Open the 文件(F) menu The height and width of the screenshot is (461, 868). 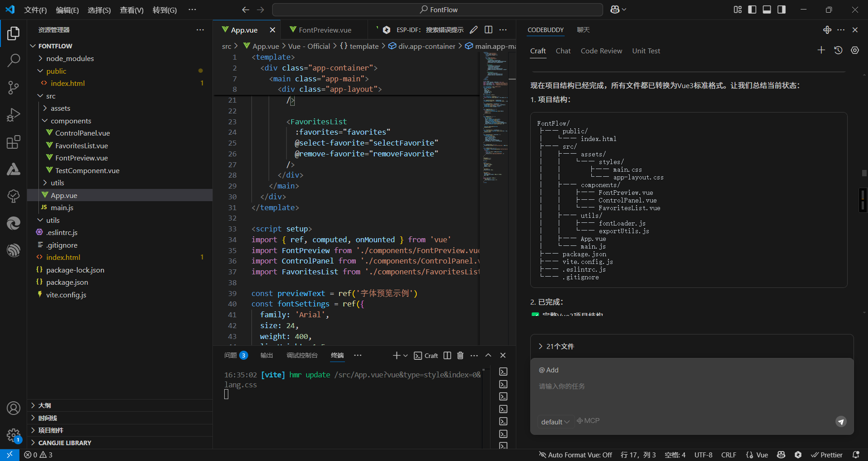coord(35,9)
